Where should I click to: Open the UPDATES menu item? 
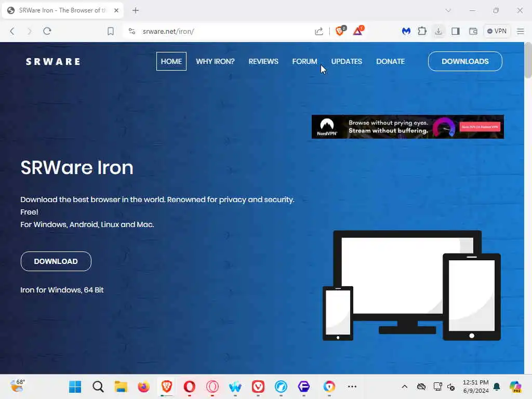347,61
